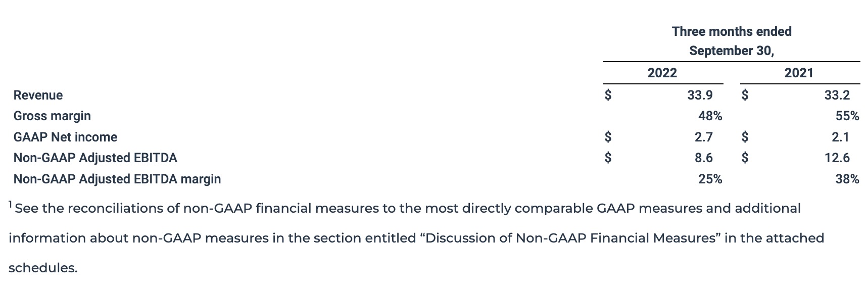
Task: Click the "Three months ended September 30," header
Action: pyautogui.click(x=731, y=41)
